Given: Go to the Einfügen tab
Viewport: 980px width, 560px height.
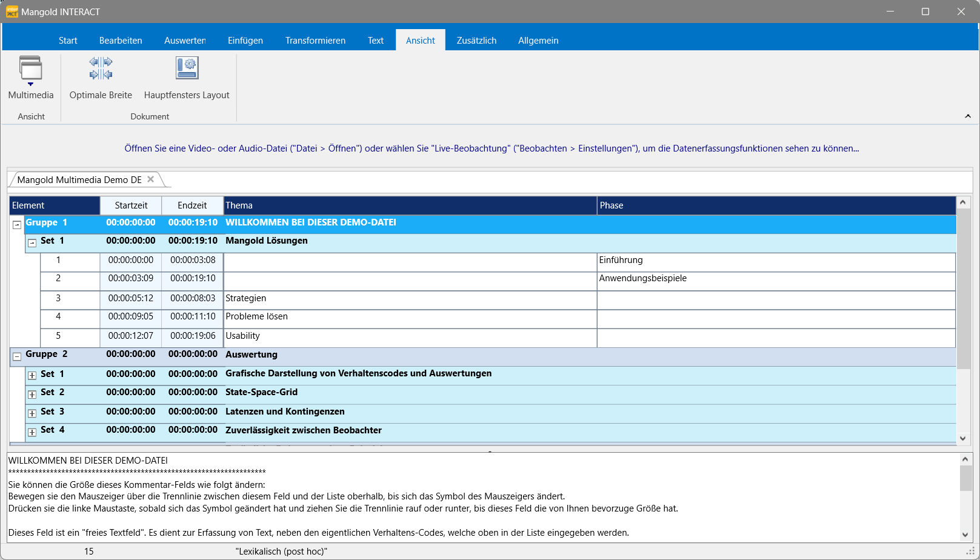Looking at the screenshot, I should coord(245,41).
